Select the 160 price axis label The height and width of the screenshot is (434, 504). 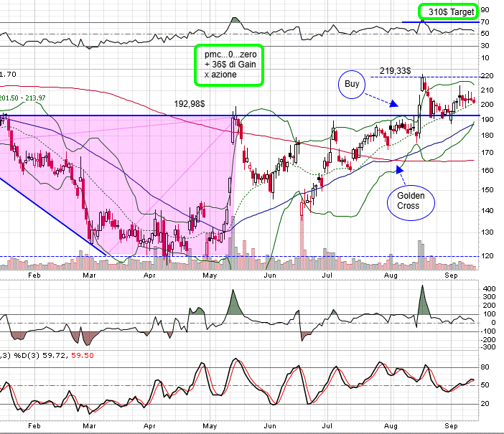tap(487, 171)
